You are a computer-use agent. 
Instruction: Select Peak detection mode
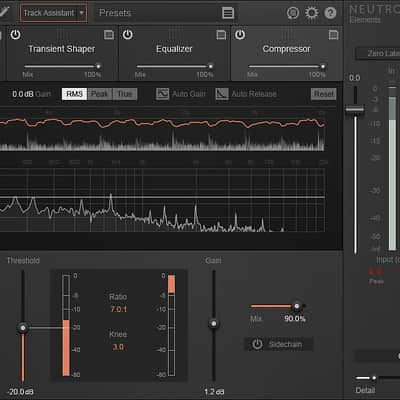pos(99,94)
